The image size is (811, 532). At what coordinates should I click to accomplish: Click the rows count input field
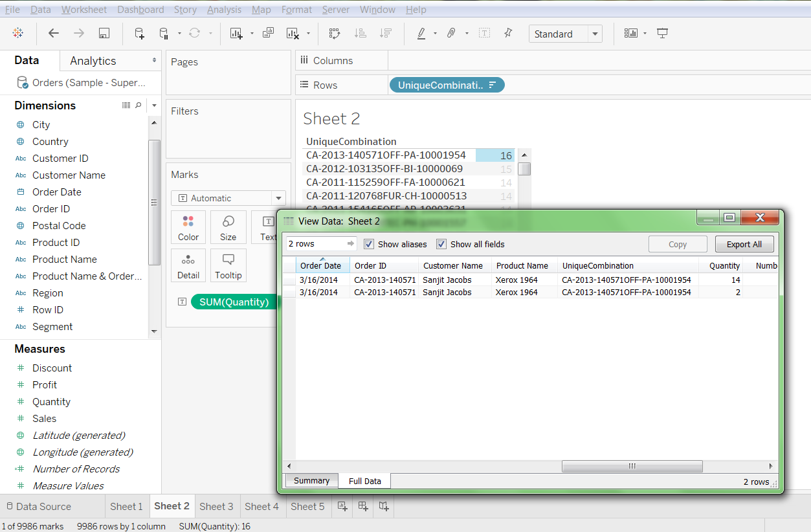pos(315,244)
